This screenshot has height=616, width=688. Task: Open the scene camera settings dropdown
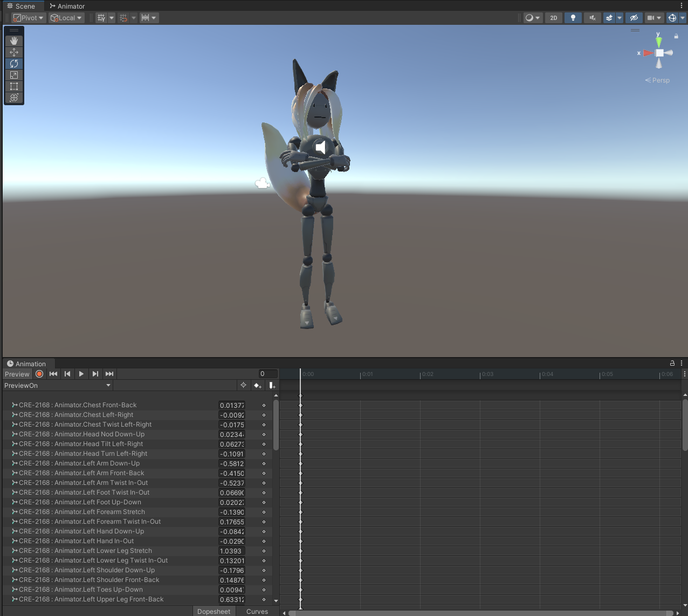pyautogui.click(x=654, y=18)
